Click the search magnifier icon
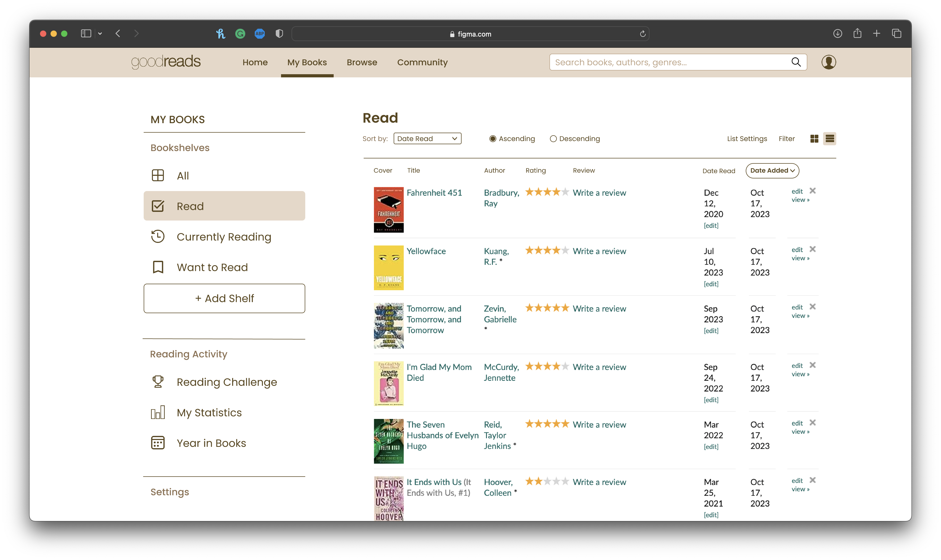941x560 pixels. (796, 62)
